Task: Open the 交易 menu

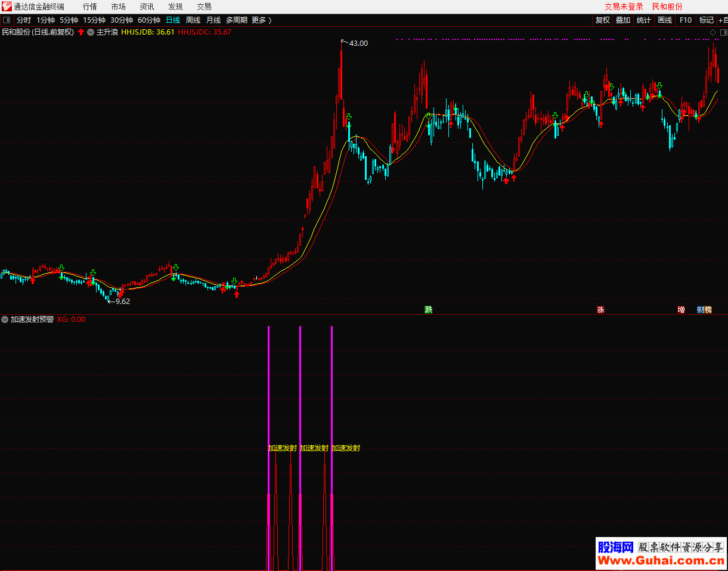Action: point(204,7)
